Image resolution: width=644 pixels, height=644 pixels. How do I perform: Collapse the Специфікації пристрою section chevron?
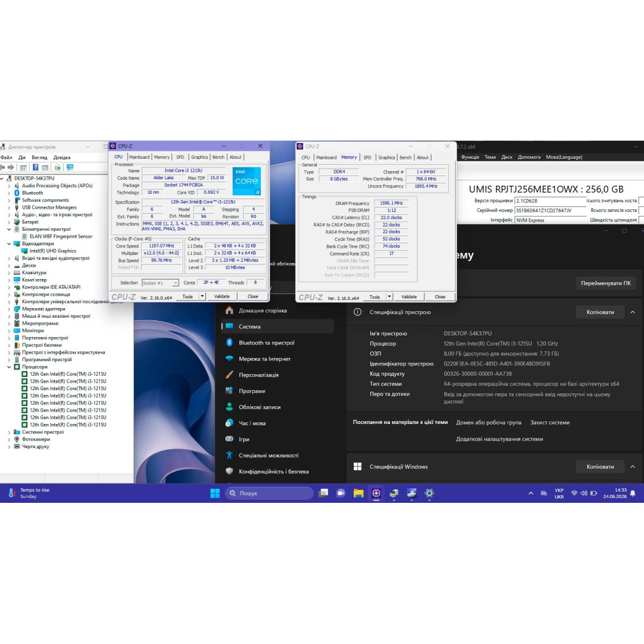633,312
